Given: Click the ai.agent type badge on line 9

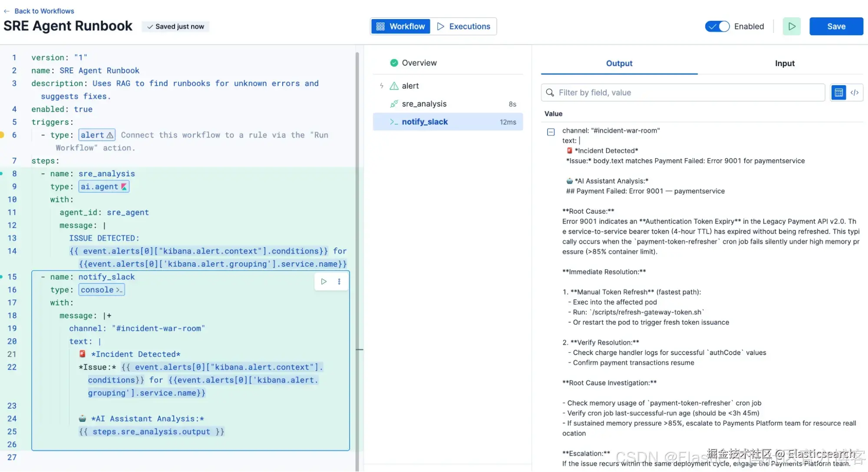Looking at the screenshot, I should coord(104,187).
